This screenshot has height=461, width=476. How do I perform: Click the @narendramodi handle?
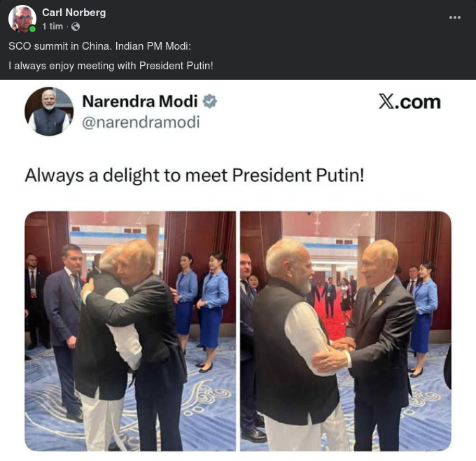[141, 122]
